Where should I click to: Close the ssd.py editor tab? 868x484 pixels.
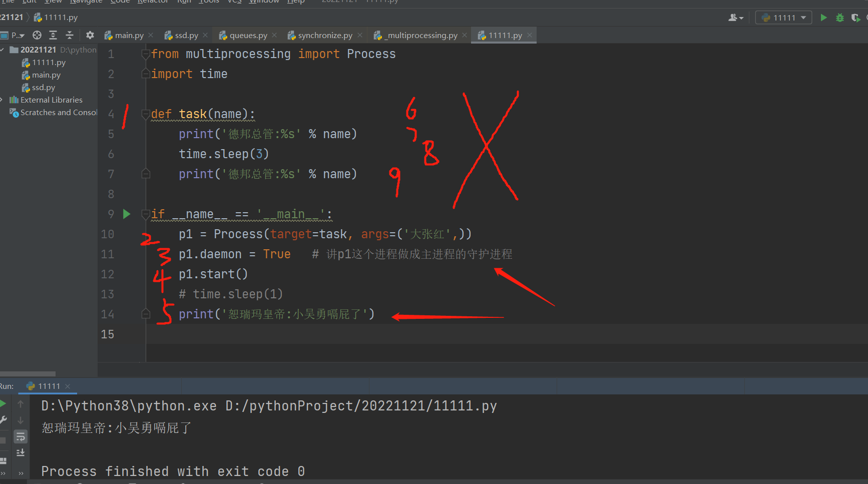(205, 35)
